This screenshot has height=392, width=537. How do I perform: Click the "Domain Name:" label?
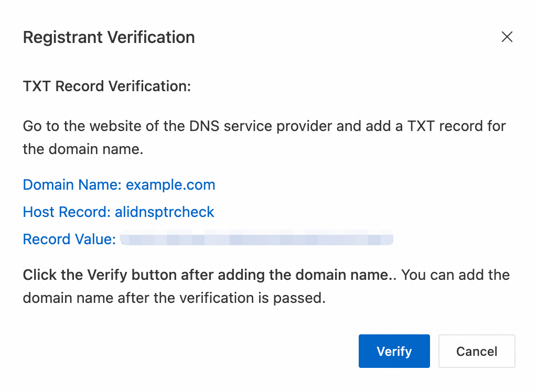(x=72, y=185)
